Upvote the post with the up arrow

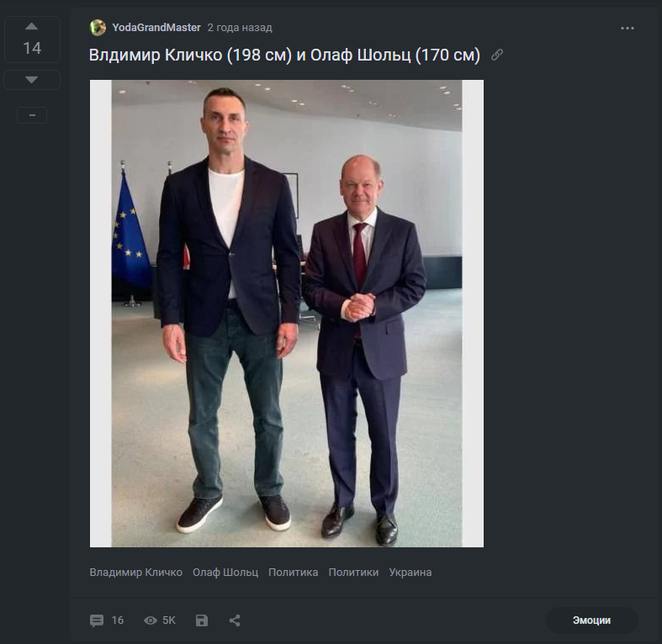(32, 27)
